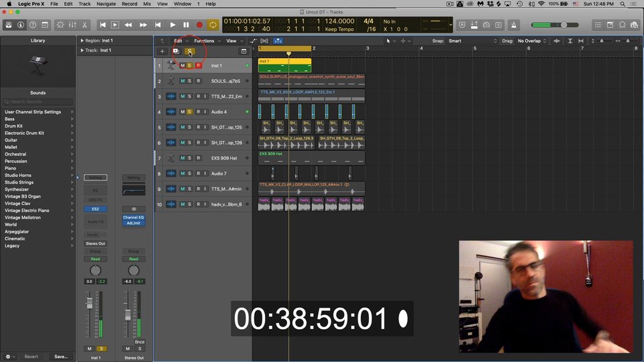Click the tuner gauge icon
The width and height of the screenshot is (644, 362).
click(486, 25)
